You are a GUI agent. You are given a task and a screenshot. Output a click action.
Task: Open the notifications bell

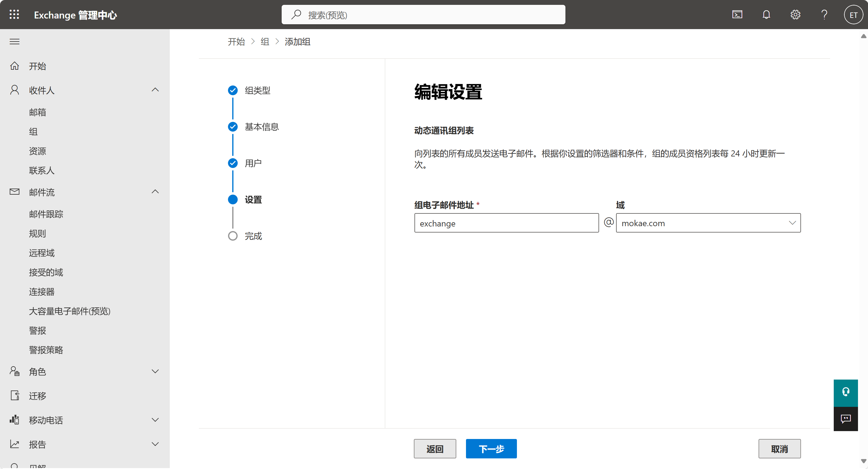tap(766, 15)
